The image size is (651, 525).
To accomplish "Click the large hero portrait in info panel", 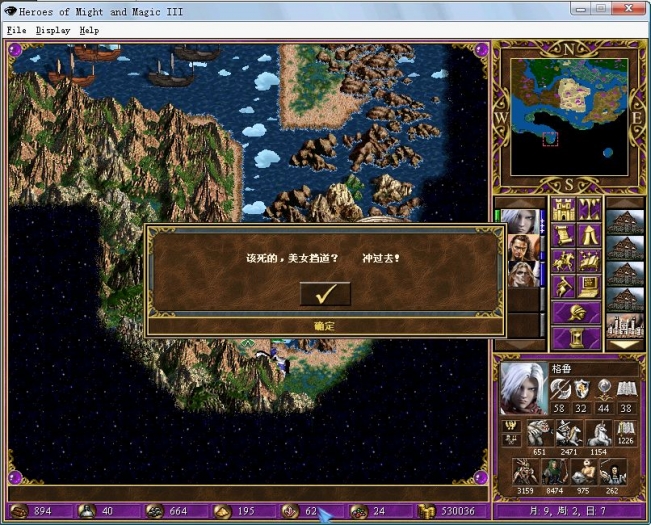I will click(x=524, y=388).
